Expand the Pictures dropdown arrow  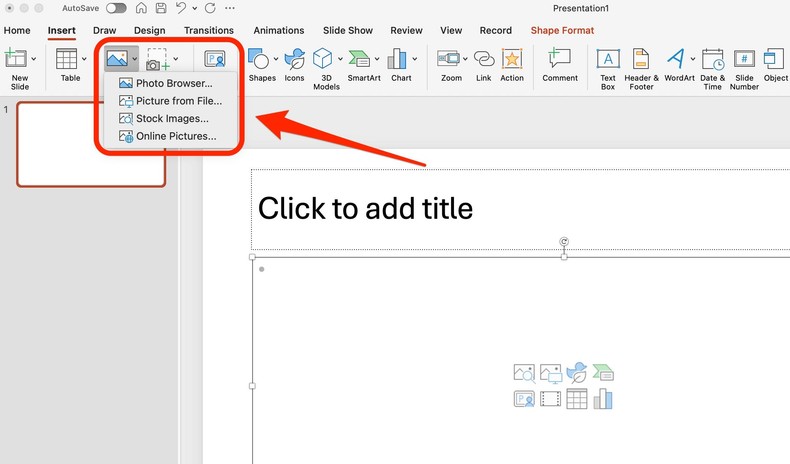coord(135,60)
